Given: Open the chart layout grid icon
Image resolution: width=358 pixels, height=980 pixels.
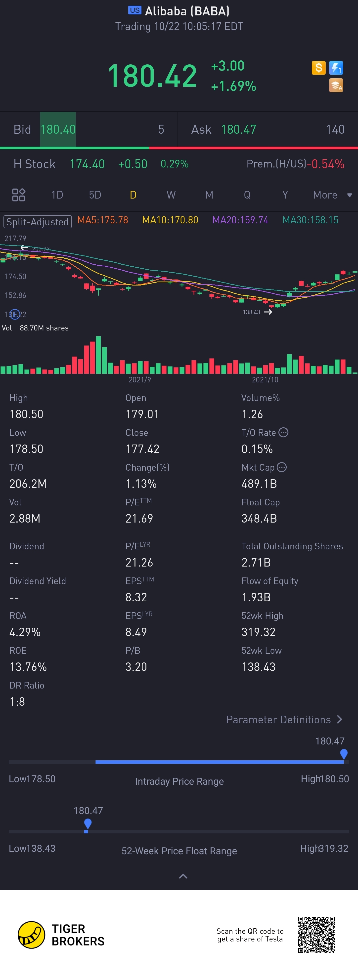Looking at the screenshot, I should (x=19, y=195).
